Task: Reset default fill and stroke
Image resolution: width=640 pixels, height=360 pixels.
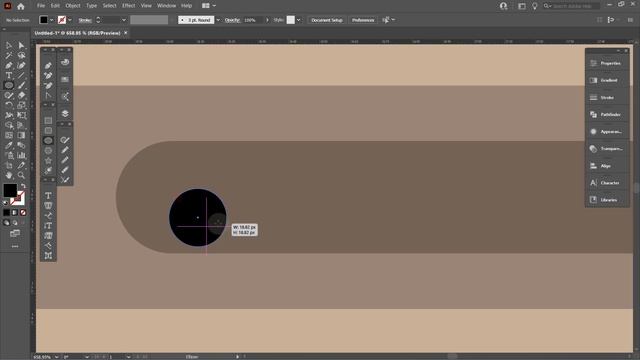Action: (6, 202)
